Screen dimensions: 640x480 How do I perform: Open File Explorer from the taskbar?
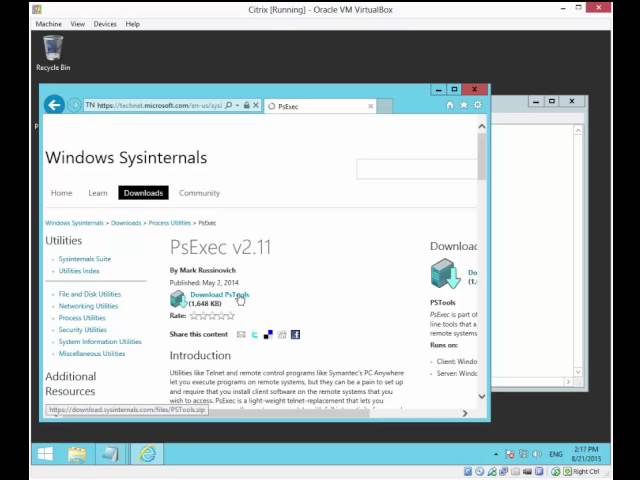77,454
